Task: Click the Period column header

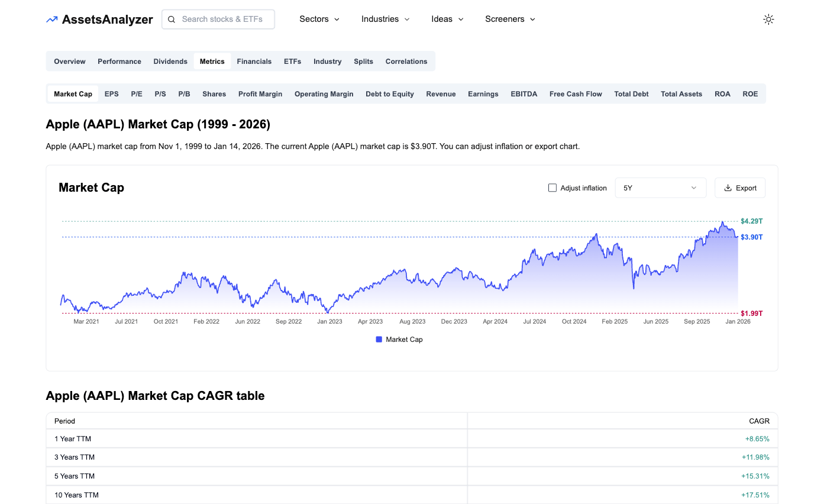Action: click(x=64, y=421)
